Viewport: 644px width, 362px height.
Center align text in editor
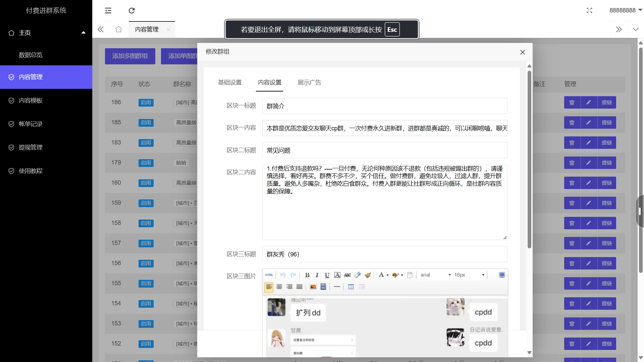pos(279,287)
